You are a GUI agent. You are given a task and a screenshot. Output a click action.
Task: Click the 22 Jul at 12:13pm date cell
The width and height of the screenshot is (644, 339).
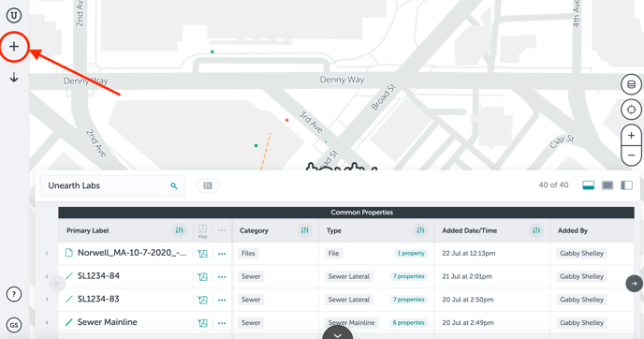click(x=469, y=253)
